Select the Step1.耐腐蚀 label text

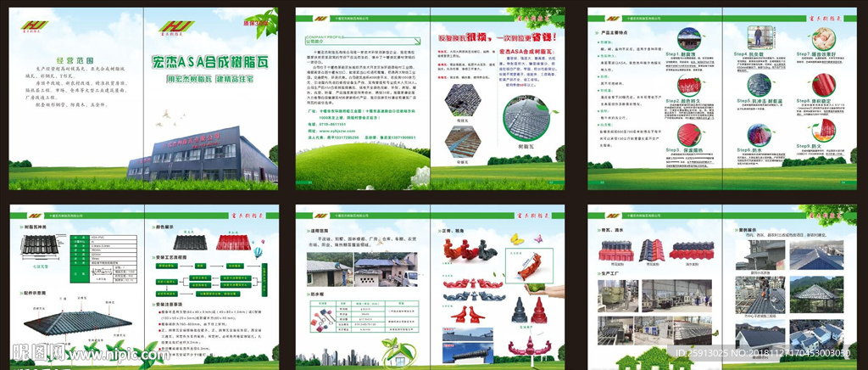[x=681, y=55]
